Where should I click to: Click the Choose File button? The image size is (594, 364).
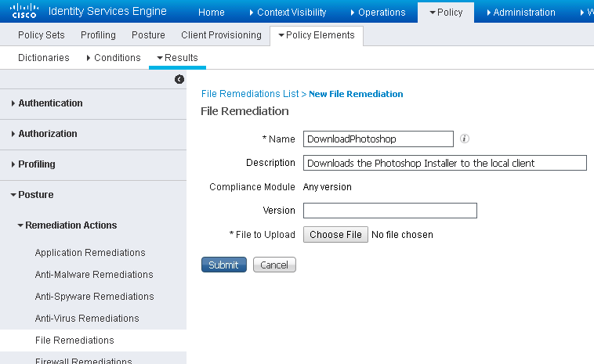point(335,235)
